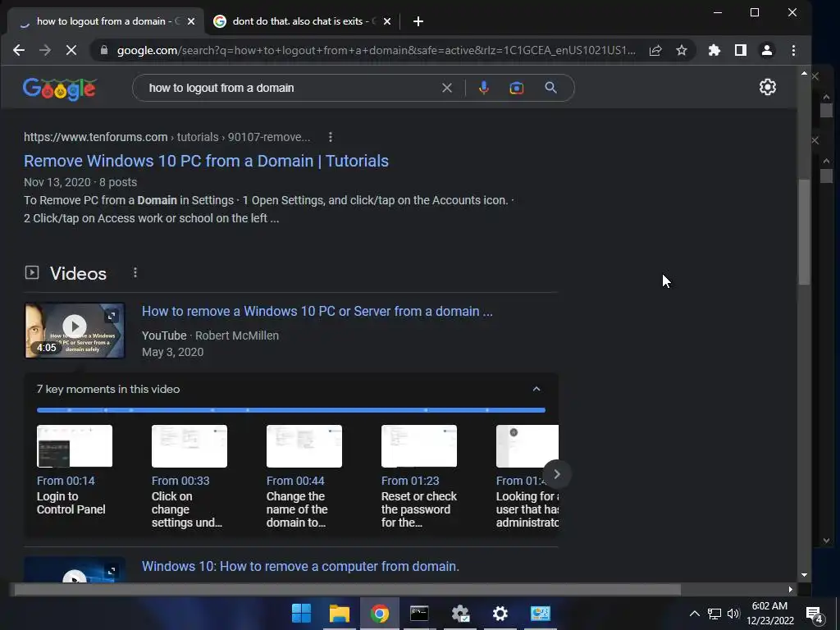Screen dimensions: 840x630
Task: Start voice search with microphone icon
Action: pyautogui.click(x=484, y=88)
